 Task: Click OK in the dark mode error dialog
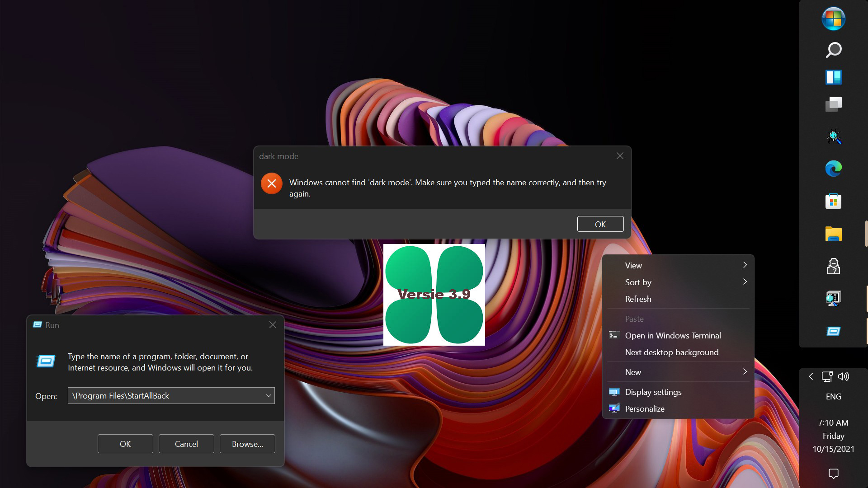600,224
